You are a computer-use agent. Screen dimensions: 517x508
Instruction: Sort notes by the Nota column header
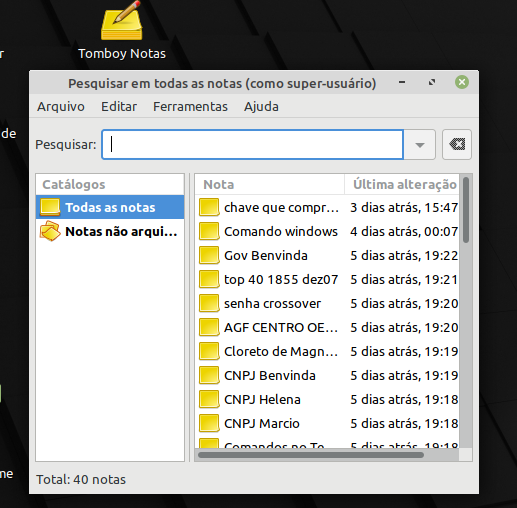point(270,184)
